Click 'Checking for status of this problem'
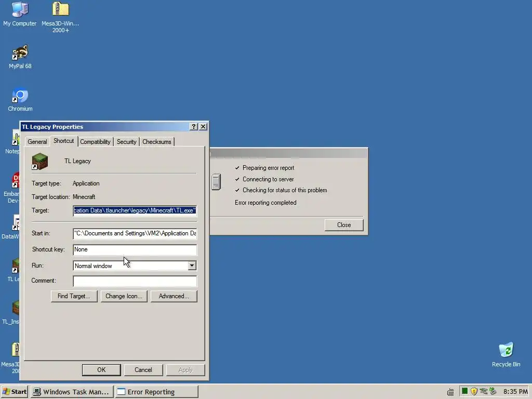This screenshot has height=399, width=532. click(285, 190)
